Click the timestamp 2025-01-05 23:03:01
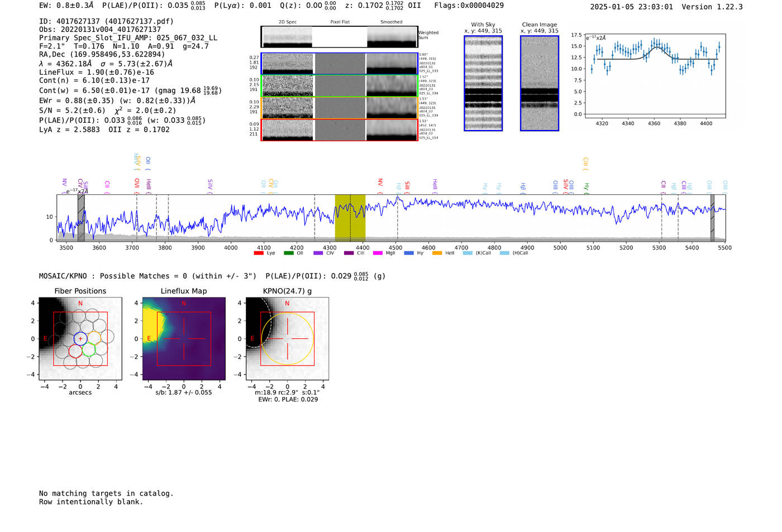 click(632, 7)
